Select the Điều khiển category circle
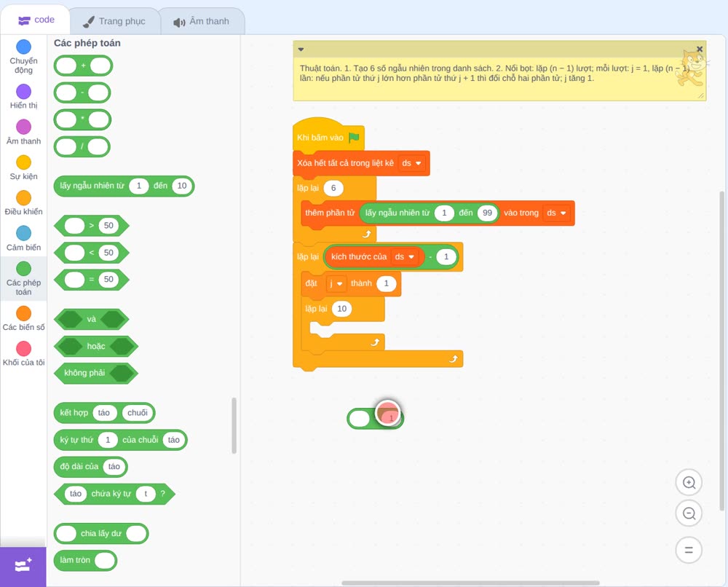 24,198
